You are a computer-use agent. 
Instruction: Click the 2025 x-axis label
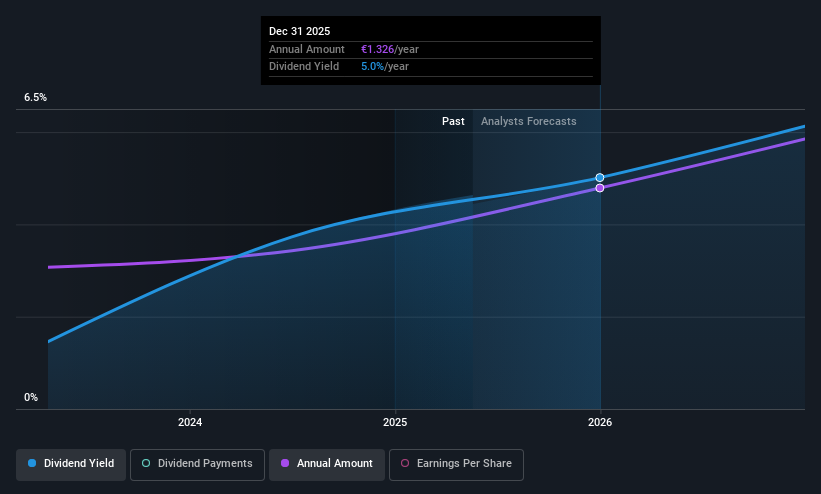pyautogui.click(x=395, y=422)
